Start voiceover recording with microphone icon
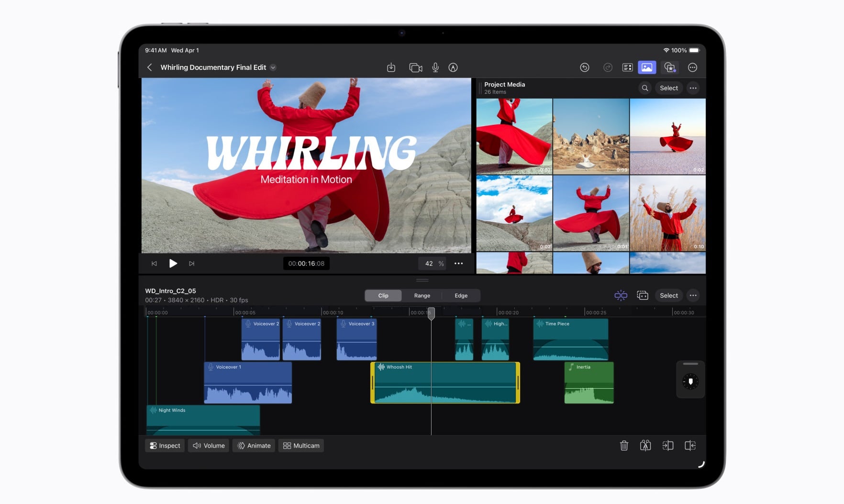 click(435, 67)
